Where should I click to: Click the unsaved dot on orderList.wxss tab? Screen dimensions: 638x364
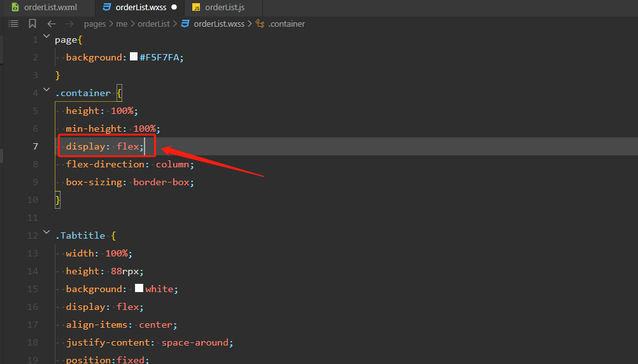[174, 8]
